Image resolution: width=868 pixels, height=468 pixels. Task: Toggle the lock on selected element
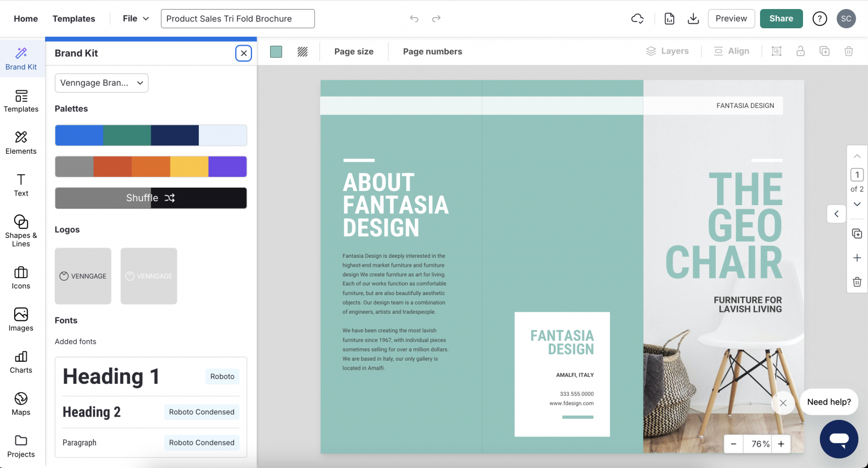coord(800,51)
